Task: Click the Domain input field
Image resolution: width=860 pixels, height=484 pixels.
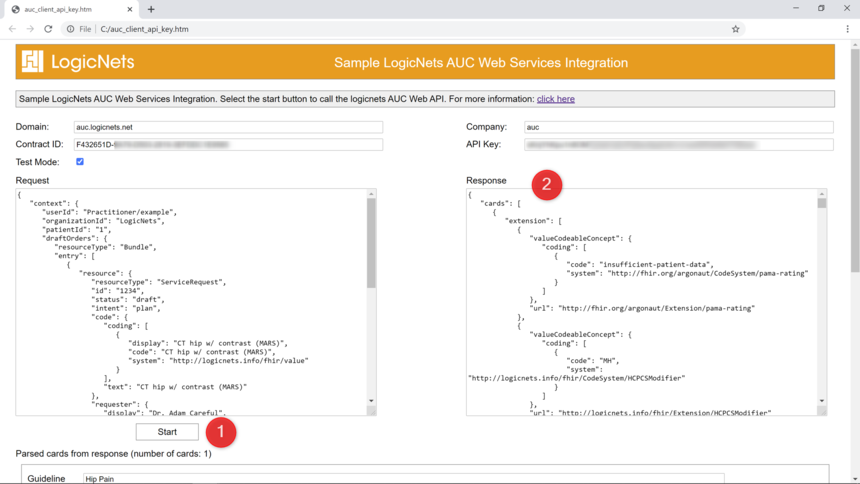Action: pyautogui.click(x=228, y=127)
